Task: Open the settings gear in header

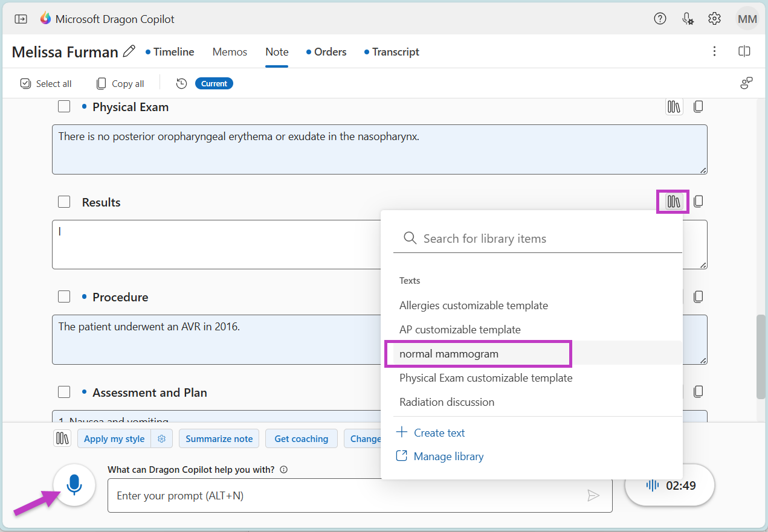Action: 714,19
